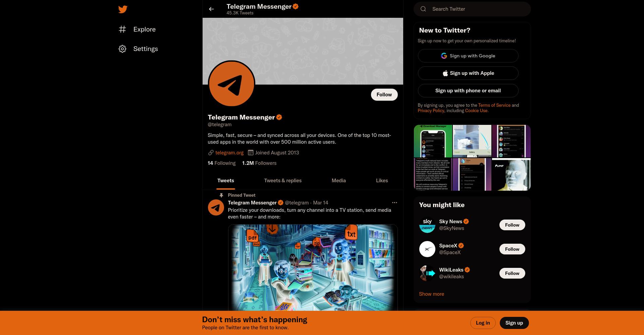Open the Download Manager media thumbnail
644x335 pixels.
[x=433, y=141]
